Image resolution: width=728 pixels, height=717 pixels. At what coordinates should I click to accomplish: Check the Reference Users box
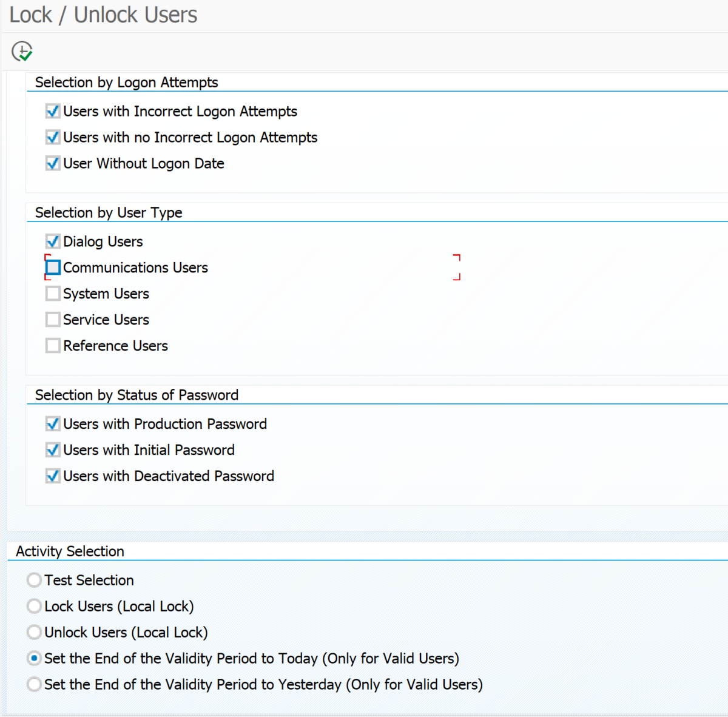coord(53,345)
